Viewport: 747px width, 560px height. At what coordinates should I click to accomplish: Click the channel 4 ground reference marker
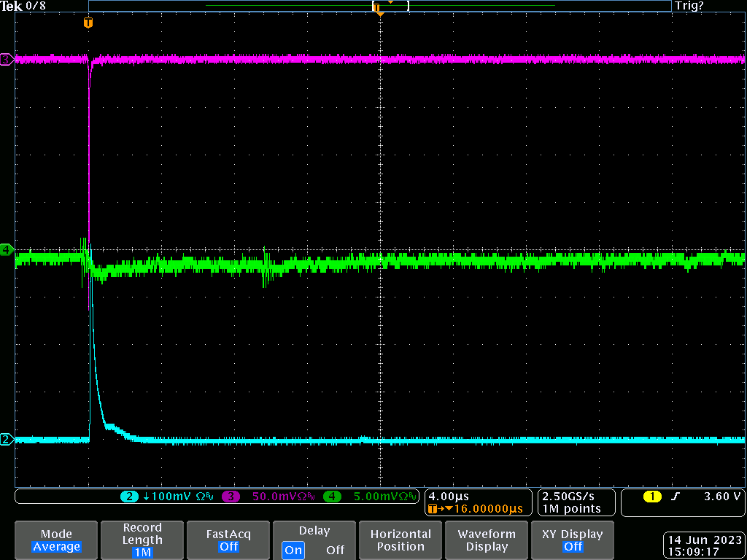click(7, 249)
